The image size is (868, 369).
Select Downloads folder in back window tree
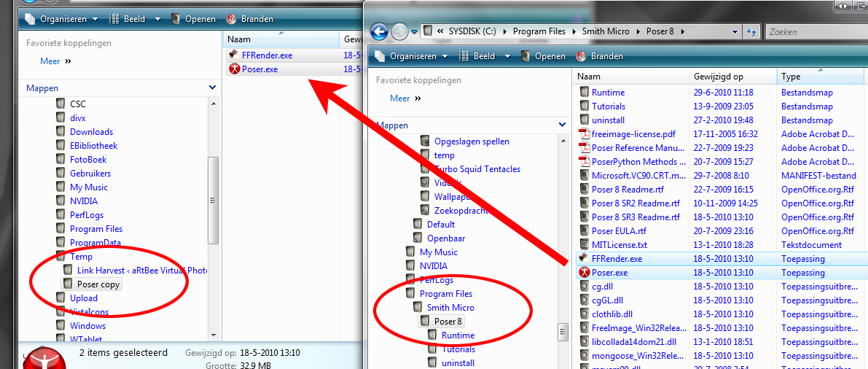91,132
